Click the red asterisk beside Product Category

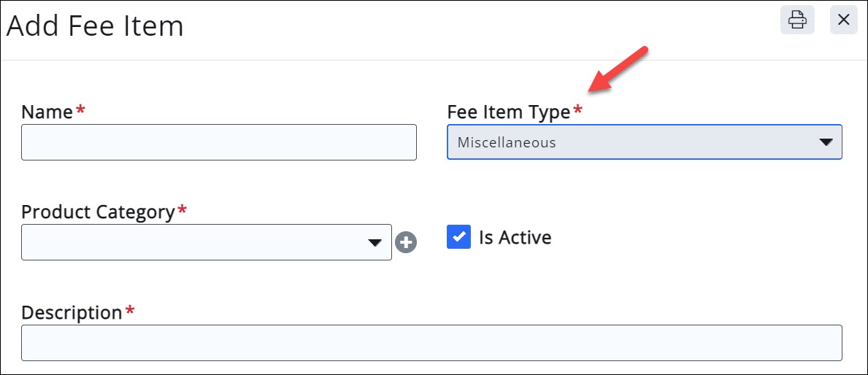click(x=182, y=209)
